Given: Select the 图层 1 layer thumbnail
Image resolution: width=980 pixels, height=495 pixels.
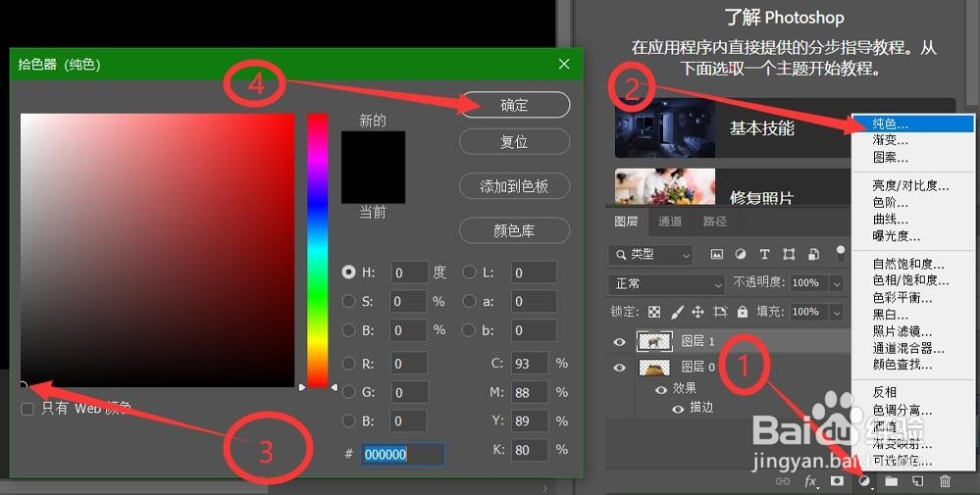Looking at the screenshot, I should tap(654, 341).
